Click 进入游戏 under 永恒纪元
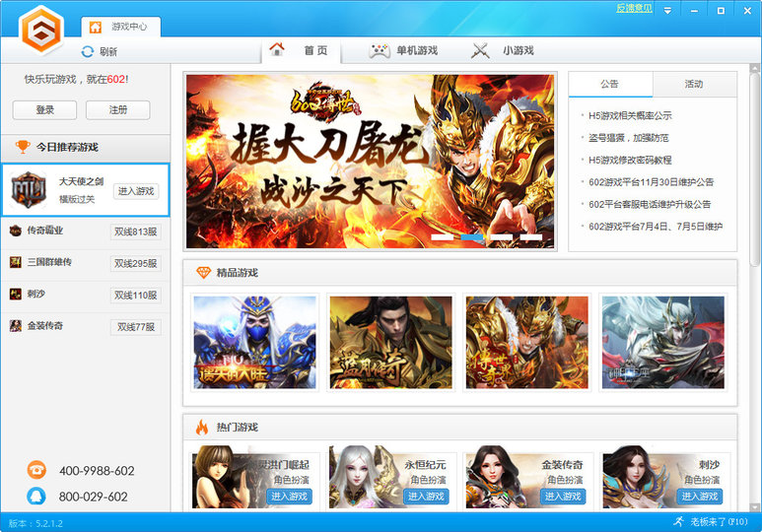 tap(426, 496)
